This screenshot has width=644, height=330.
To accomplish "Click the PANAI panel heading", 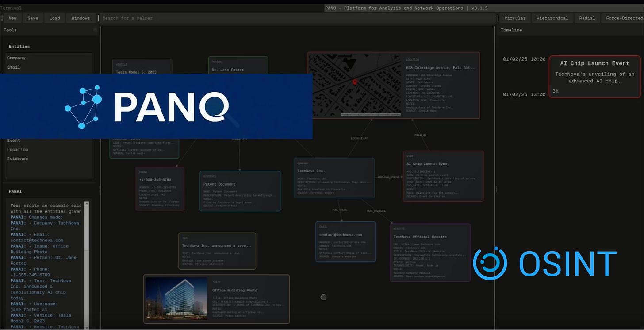I will pos(15,191).
